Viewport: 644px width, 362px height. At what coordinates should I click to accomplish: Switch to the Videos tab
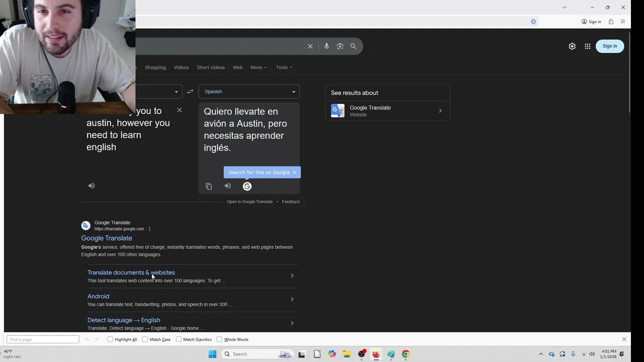(181, 67)
